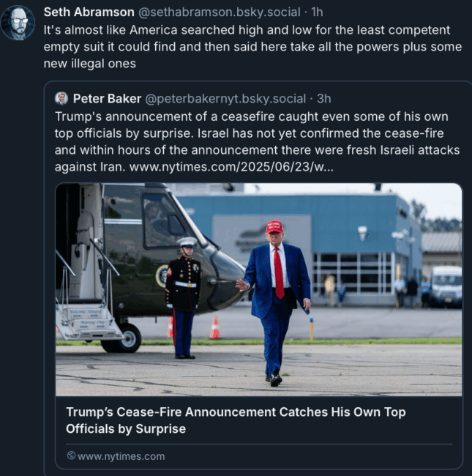Click the orange traffic cone in photo
The width and height of the screenshot is (472, 476).
click(215, 327)
